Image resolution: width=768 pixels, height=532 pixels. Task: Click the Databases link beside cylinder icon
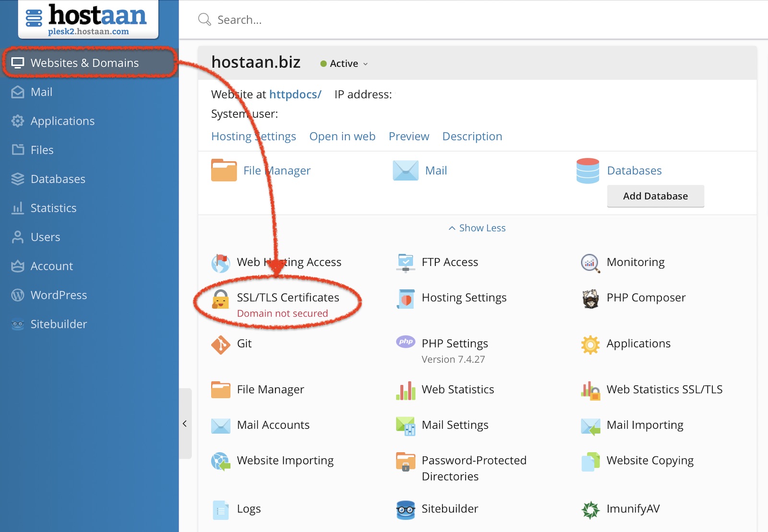[634, 170]
